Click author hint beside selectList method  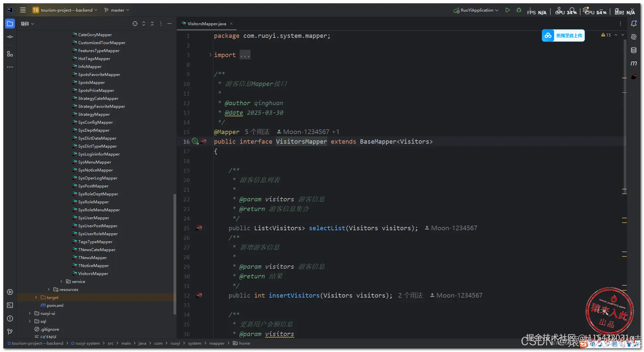pyautogui.click(x=451, y=228)
